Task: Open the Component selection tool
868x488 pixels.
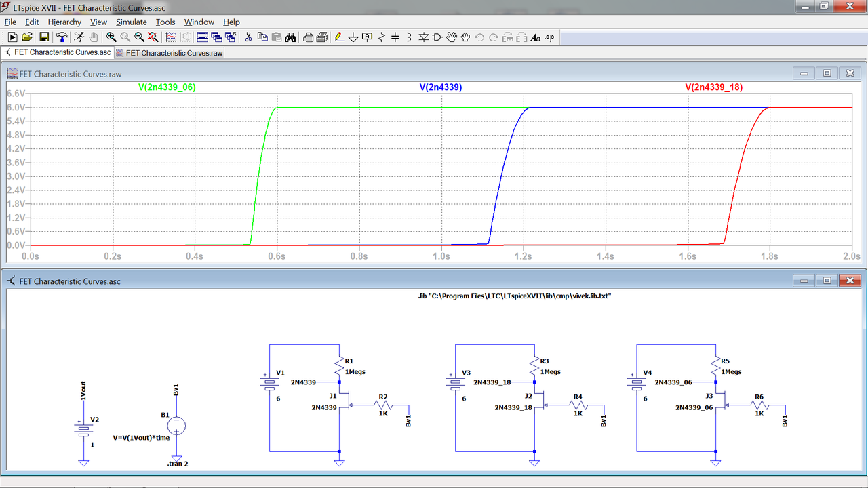Action: (x=437, y=37)
